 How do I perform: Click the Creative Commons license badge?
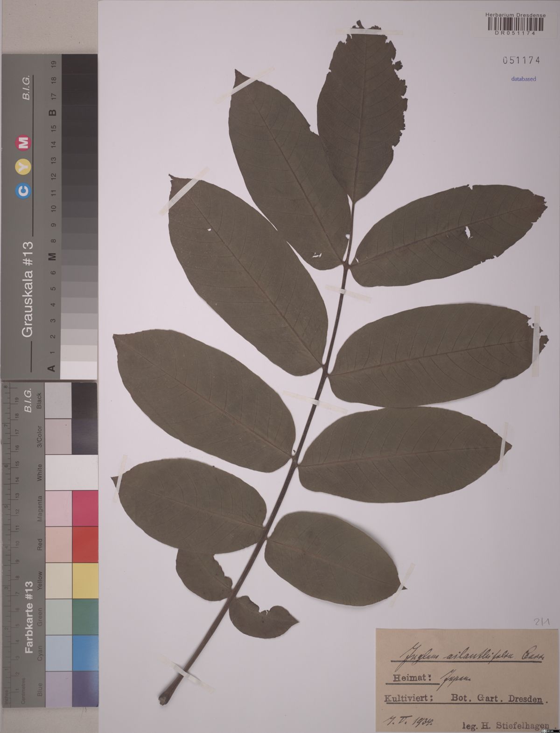coord(551,730)
